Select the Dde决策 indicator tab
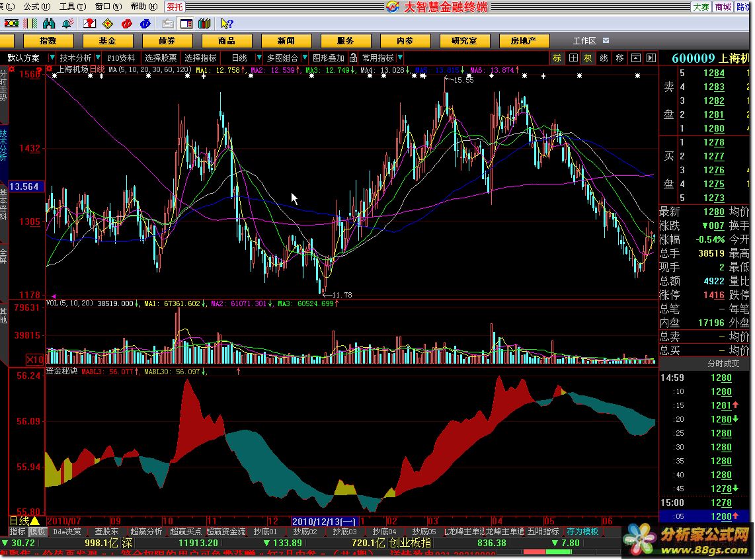 point(67,531)
